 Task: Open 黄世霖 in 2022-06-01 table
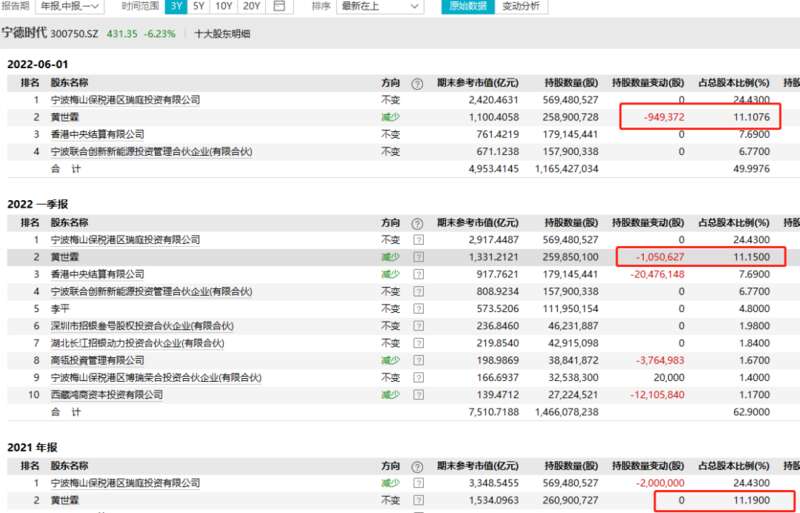[x=64, y=117]
